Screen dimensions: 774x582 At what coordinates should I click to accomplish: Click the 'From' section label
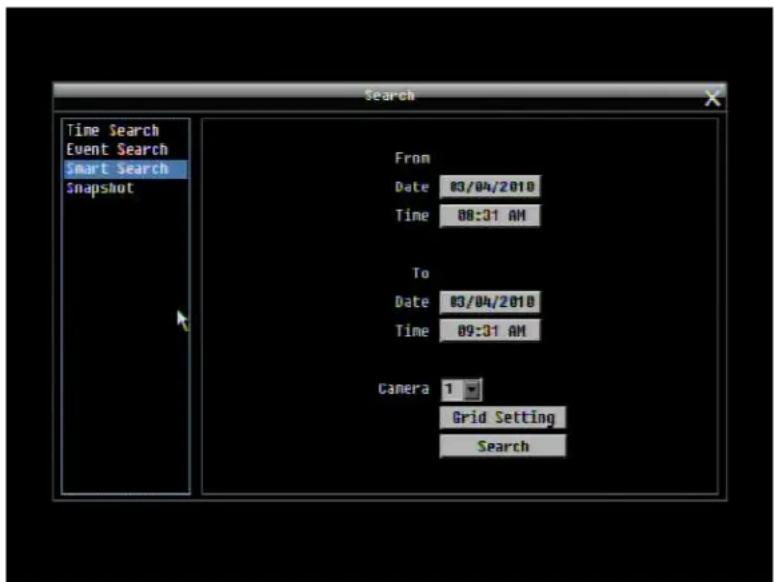(412, 158)
